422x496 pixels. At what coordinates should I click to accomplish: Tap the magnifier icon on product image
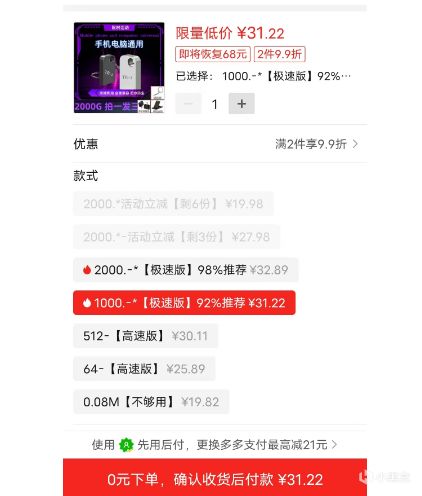pos(158,93)
